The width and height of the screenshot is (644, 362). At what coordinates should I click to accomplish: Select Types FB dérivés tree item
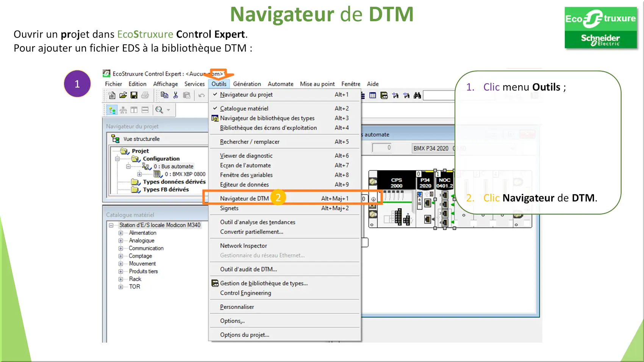pyautogui.click(x=166, y=190)
